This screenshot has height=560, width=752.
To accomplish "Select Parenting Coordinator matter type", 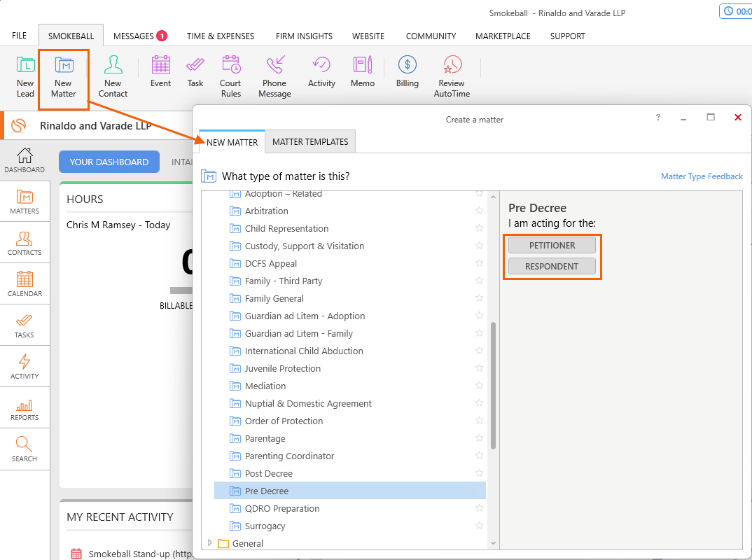I will (x=349, y=456).
